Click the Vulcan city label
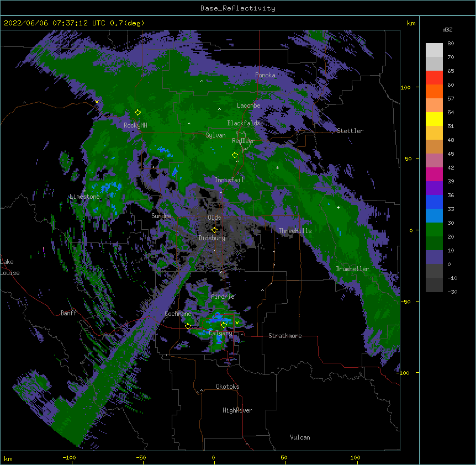The width and height of the screenshot is (476, 465). [300, 437]
